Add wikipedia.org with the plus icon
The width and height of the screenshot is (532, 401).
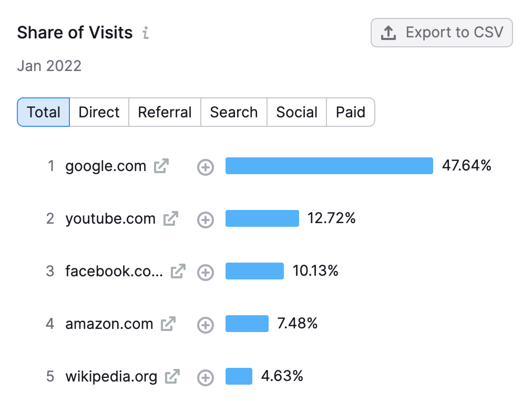click(206, 378)
